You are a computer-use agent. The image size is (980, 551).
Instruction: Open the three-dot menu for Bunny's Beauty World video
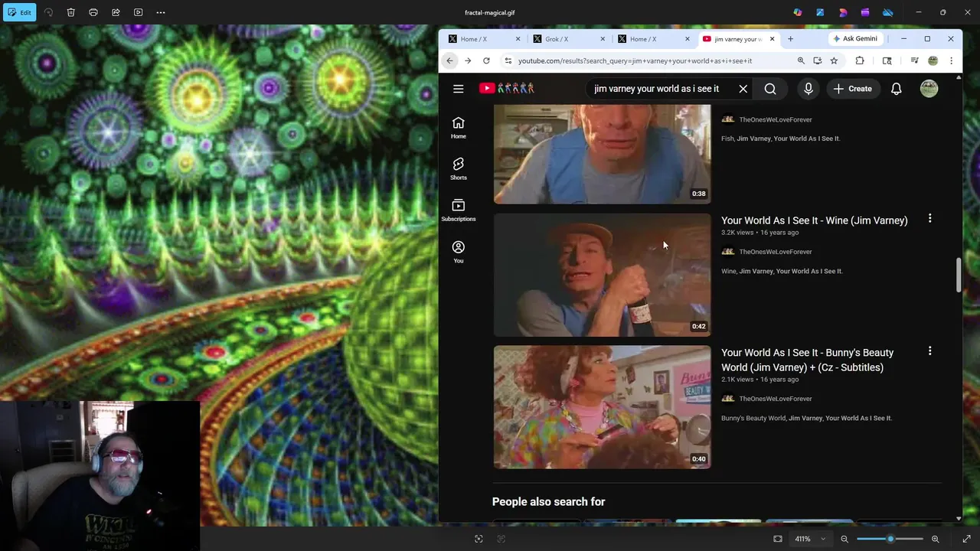(929, 351)
